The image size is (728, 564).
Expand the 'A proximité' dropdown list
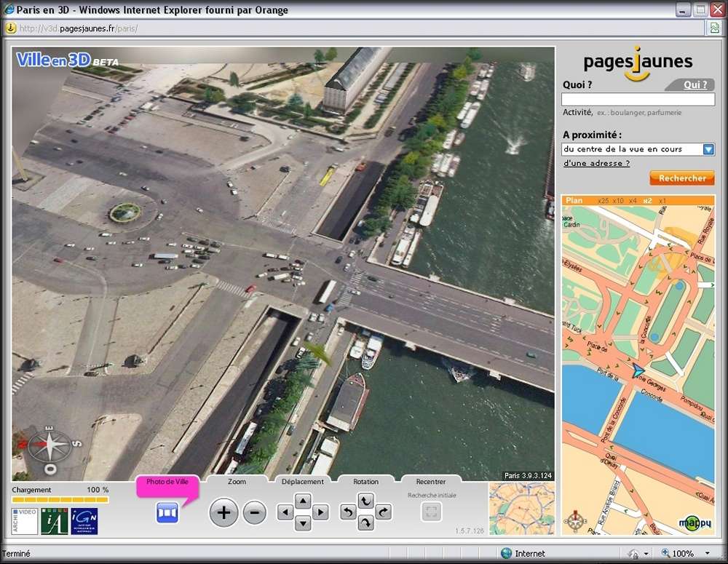pyautogui.click(x=708, y=149)
